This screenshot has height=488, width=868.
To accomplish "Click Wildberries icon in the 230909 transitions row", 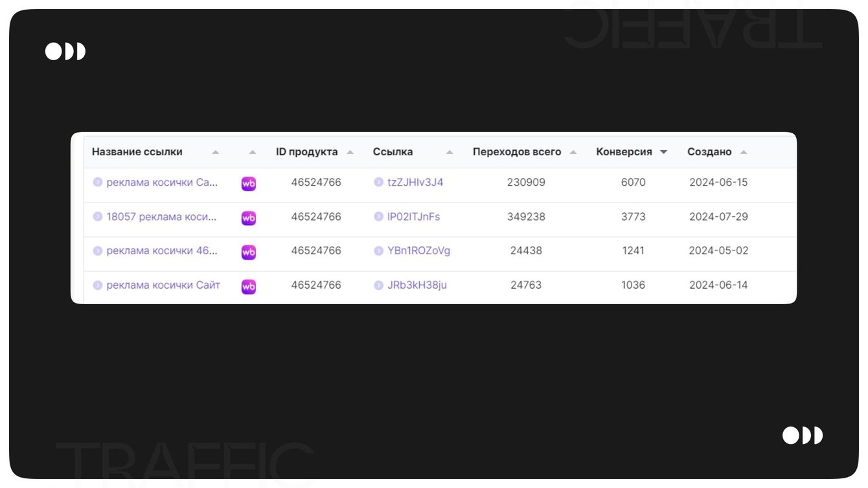I will 249,184.
